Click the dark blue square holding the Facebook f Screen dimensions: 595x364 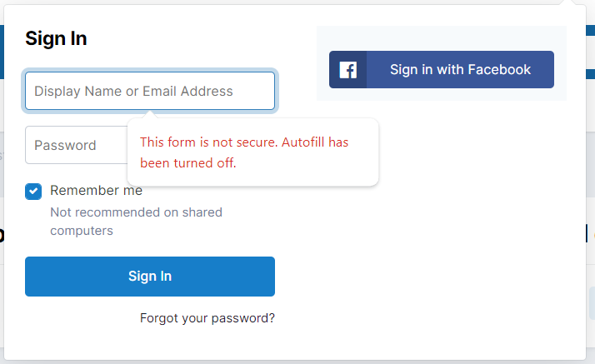(x=348, y=70)
